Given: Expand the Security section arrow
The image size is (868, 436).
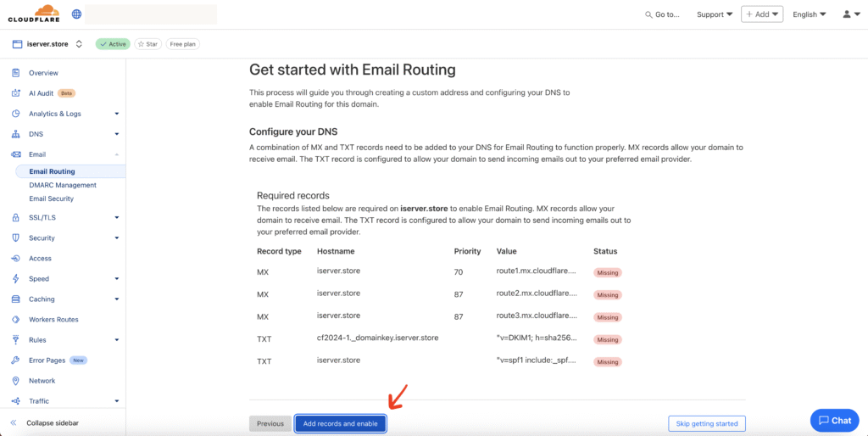Looking at the screenshot, I should [117, 238].
